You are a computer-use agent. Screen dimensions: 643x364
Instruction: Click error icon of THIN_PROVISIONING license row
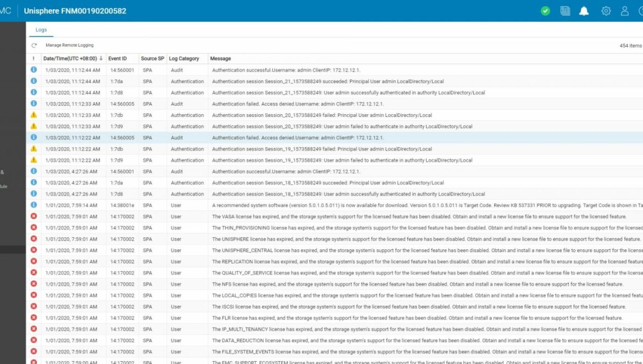pos(34,228)
